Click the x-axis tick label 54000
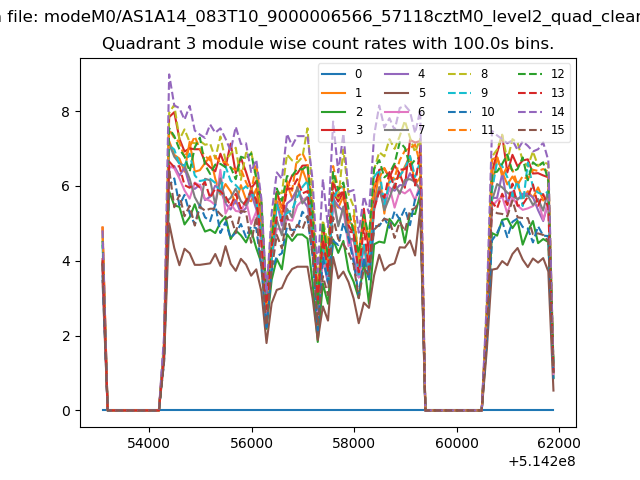 (x=149, y=441)
